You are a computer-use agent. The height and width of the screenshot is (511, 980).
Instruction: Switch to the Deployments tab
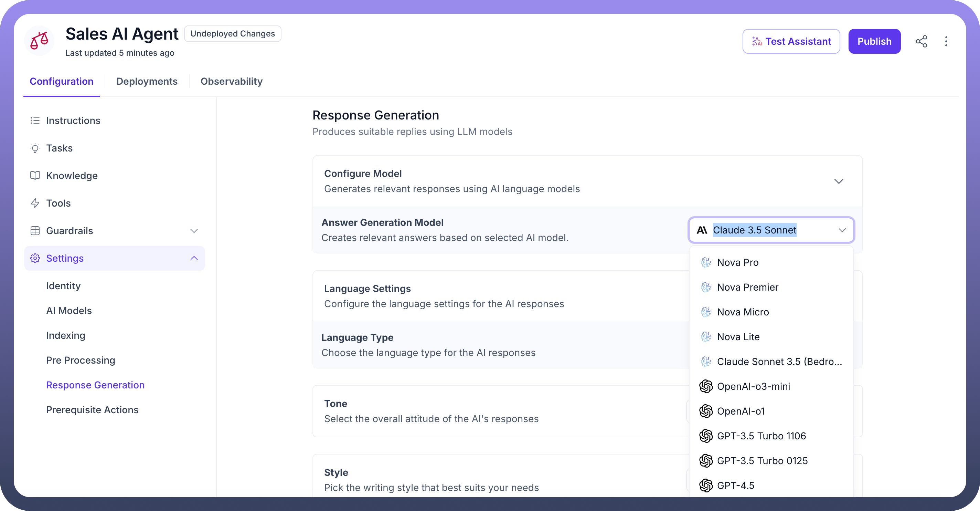pos(147,81)
